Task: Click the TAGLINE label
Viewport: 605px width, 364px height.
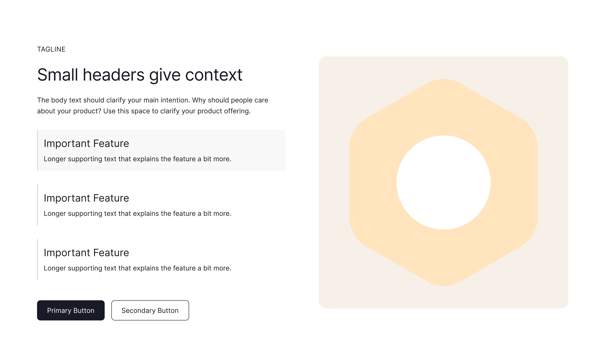Action: tap(51, 49)
